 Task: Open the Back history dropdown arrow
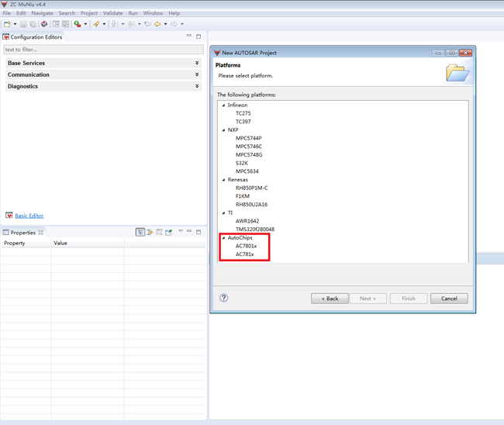point(165,24)
